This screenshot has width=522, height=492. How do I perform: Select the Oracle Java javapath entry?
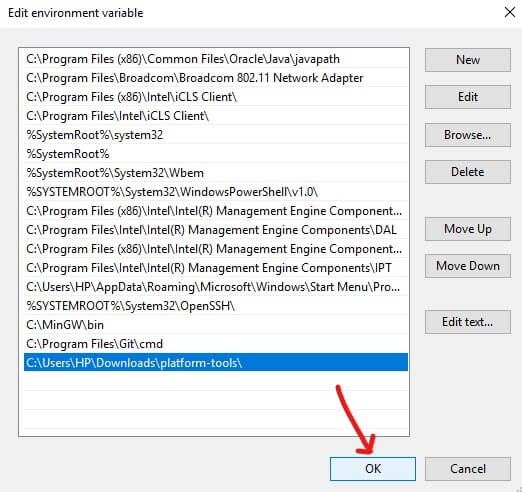[x=216, y=59]
